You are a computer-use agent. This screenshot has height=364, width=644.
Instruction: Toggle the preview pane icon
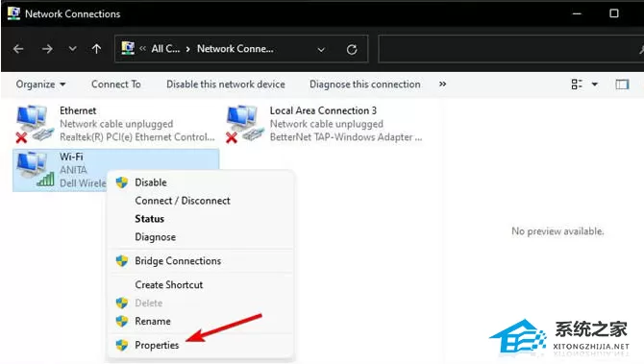[x=622, y=85]
